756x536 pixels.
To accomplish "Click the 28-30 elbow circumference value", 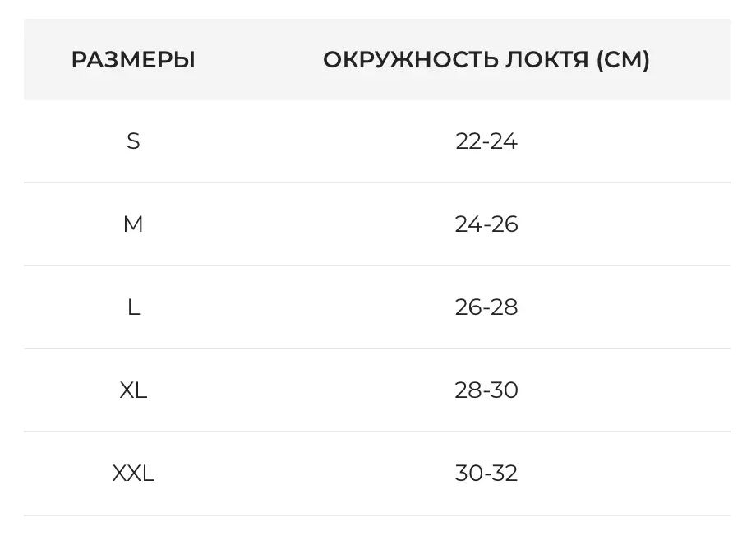I will 486,390.
